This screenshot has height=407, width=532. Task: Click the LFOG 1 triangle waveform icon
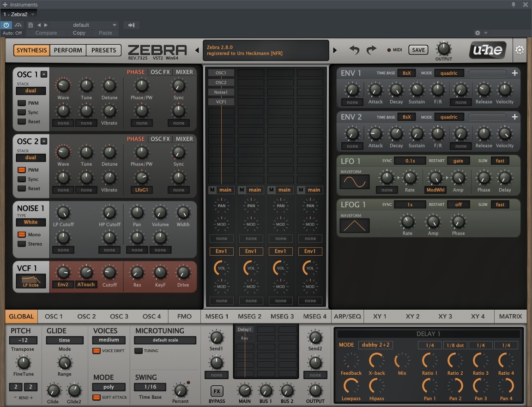coord(355,225)
